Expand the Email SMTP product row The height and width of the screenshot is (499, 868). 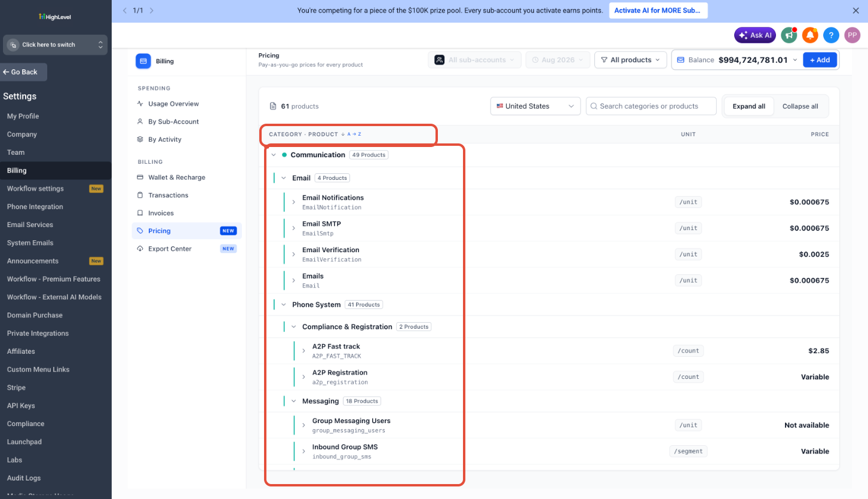click(293, 228)
